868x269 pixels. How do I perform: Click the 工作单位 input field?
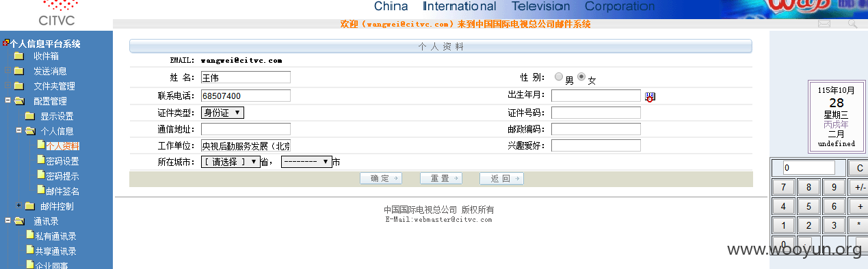click(x=246, y=145)
